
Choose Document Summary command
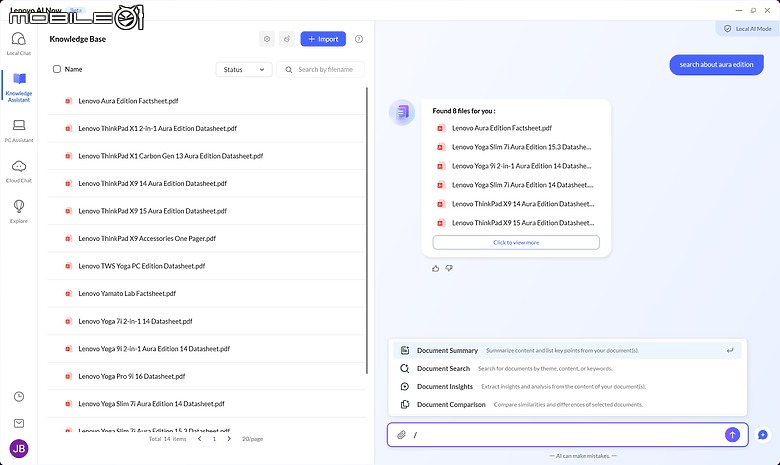567,351
